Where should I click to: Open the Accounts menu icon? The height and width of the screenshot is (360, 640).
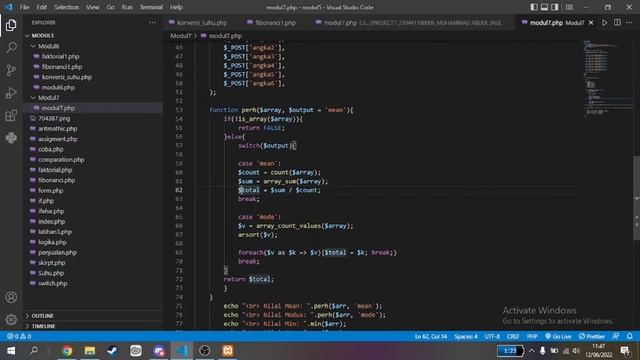click(11, 297)
